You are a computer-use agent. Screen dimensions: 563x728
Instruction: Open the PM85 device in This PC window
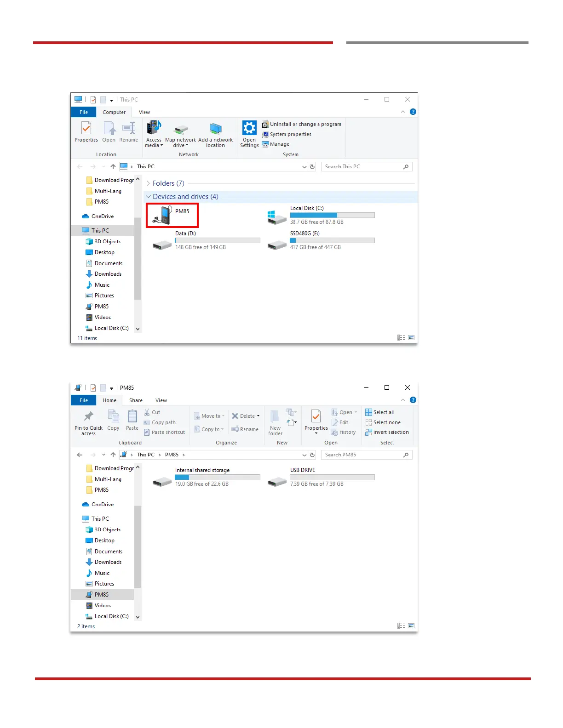click(x=172, y=216)
